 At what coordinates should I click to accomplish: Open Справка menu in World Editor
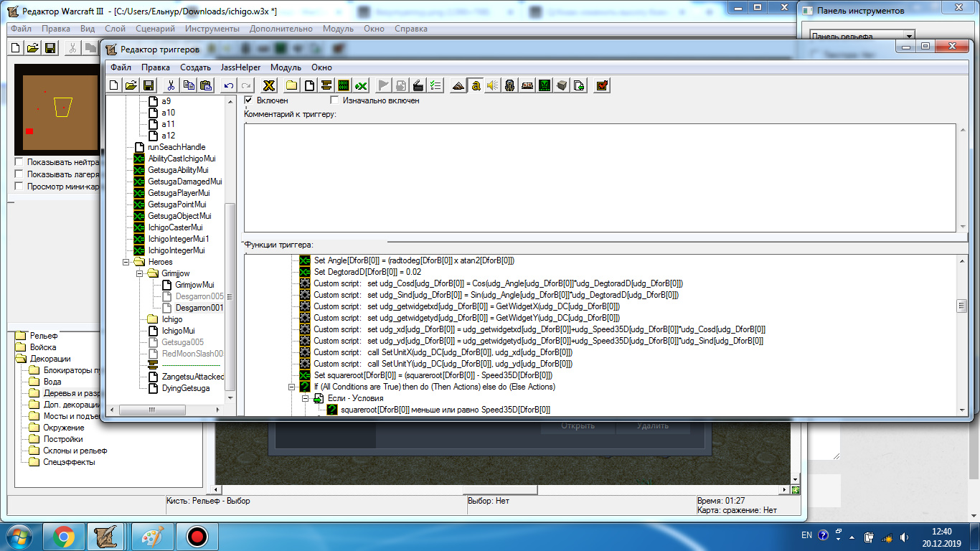(411, 29)
